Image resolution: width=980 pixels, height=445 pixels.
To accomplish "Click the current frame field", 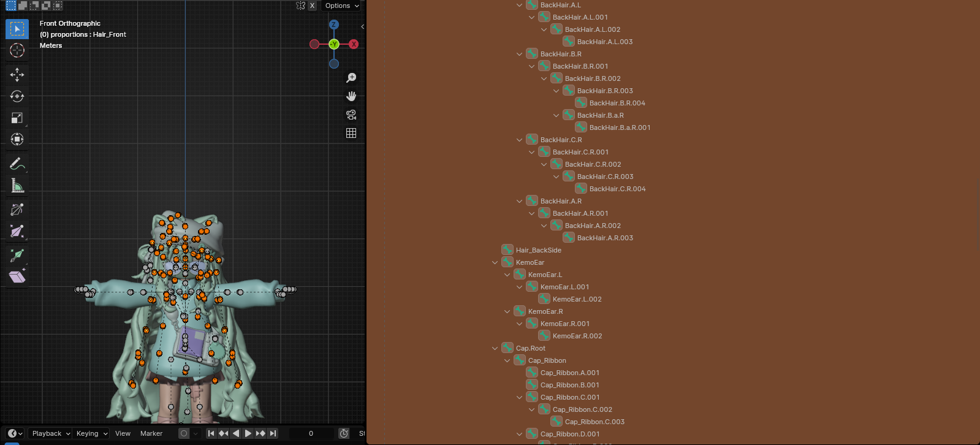I will 311,433.
